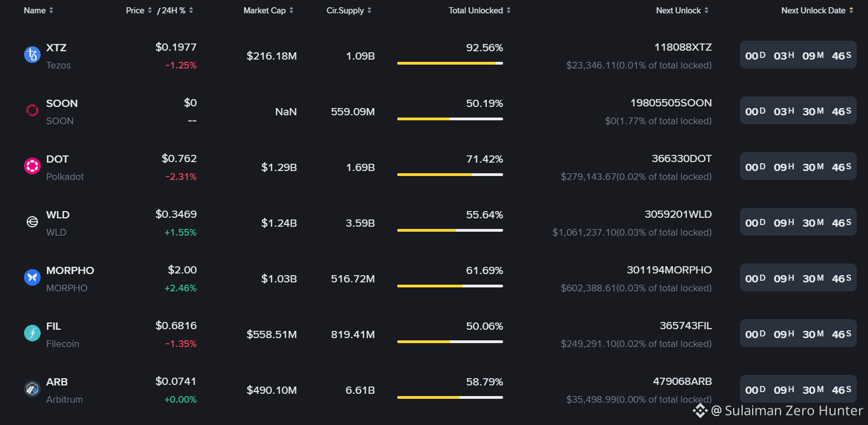Sort by Next Unlock header
This screenshot has height=425, width=868.
[x=682, y=11]
